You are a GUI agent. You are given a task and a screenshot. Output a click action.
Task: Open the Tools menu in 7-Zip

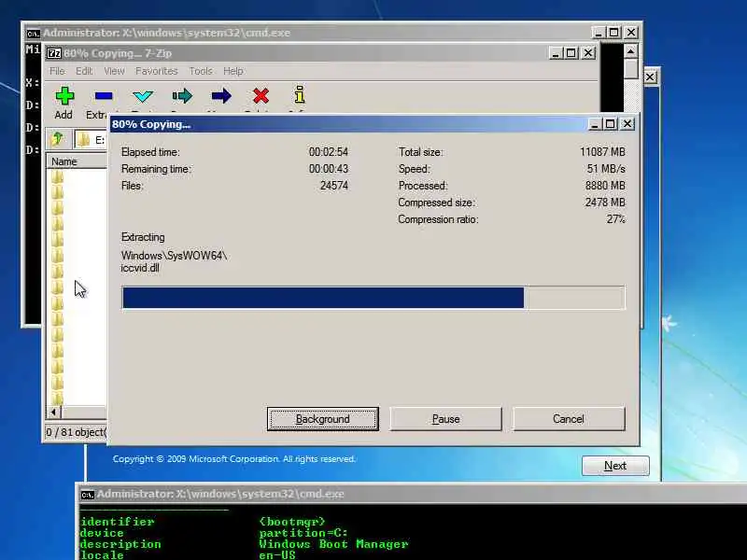[x=201, y=71]
